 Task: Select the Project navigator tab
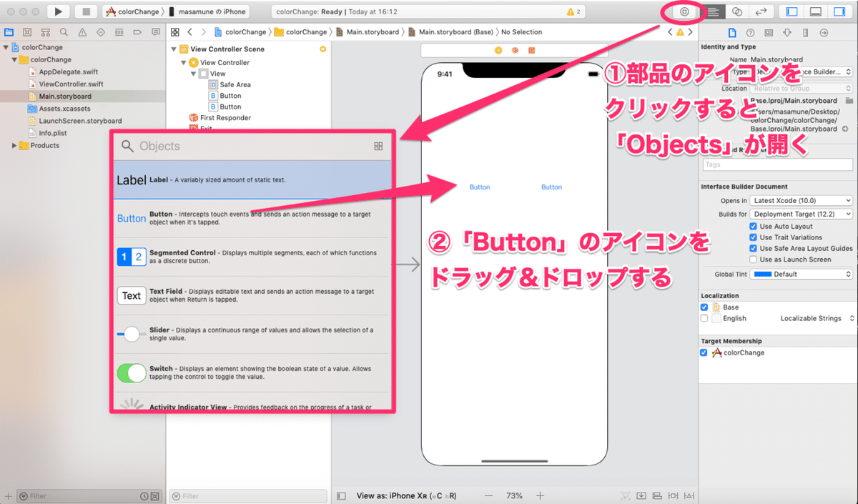point(9,32)
